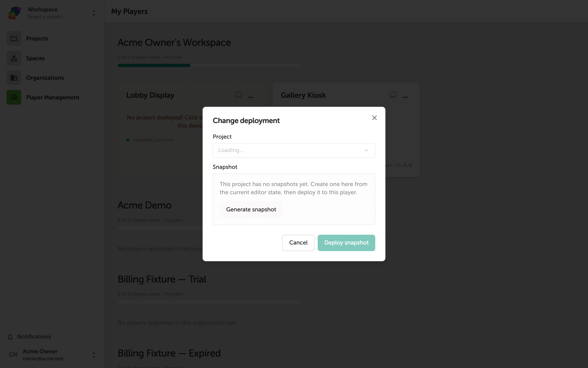Click the Projects folder icon
The width and height of the screenshot is (588, 368).
pos(14,38)
